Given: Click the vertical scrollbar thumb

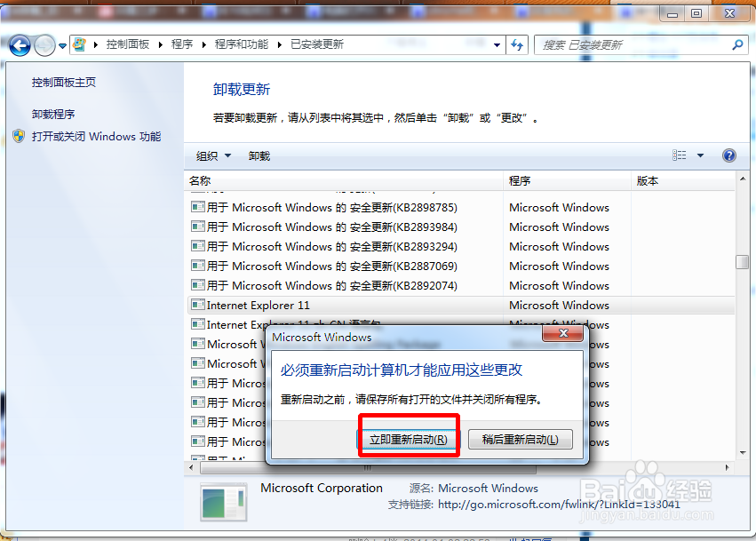Looking at the screenshot, I should 743,262.
